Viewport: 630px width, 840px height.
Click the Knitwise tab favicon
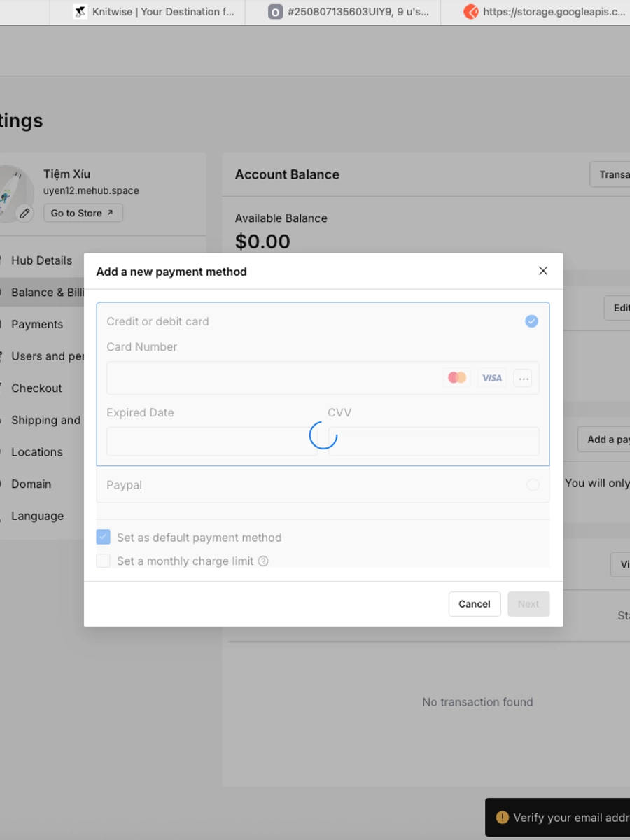tap(80, 12)
